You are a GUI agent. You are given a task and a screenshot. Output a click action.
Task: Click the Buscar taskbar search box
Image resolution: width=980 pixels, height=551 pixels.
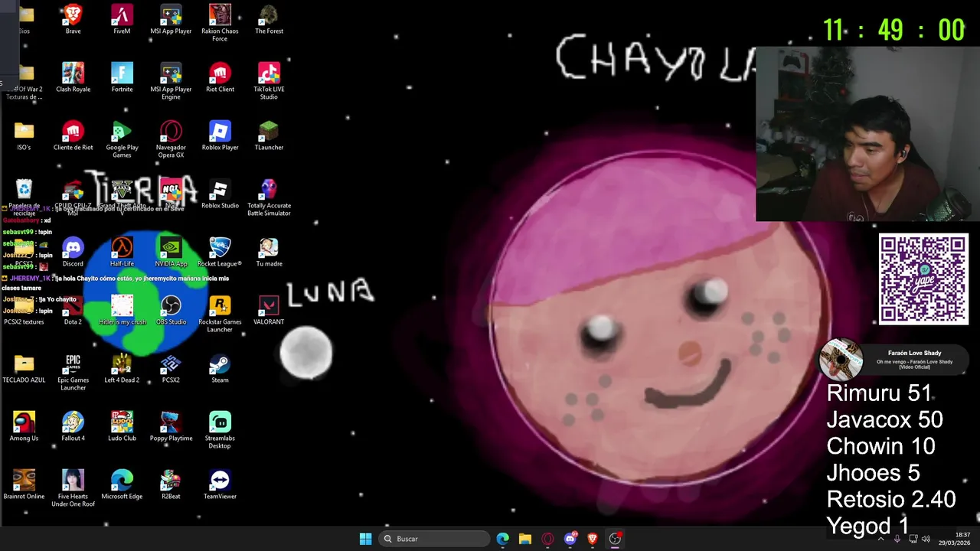pyautogui.click(x=434, y=539)
